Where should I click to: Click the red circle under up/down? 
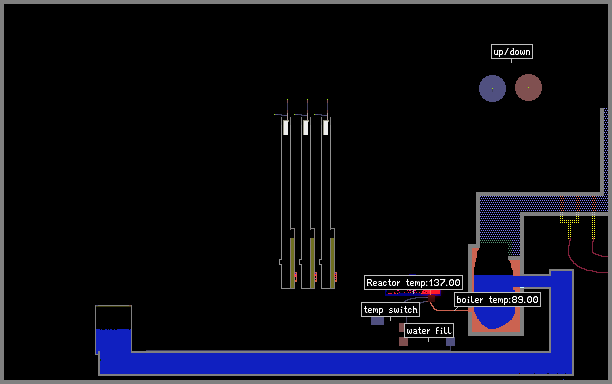click(x=528, y=87)
